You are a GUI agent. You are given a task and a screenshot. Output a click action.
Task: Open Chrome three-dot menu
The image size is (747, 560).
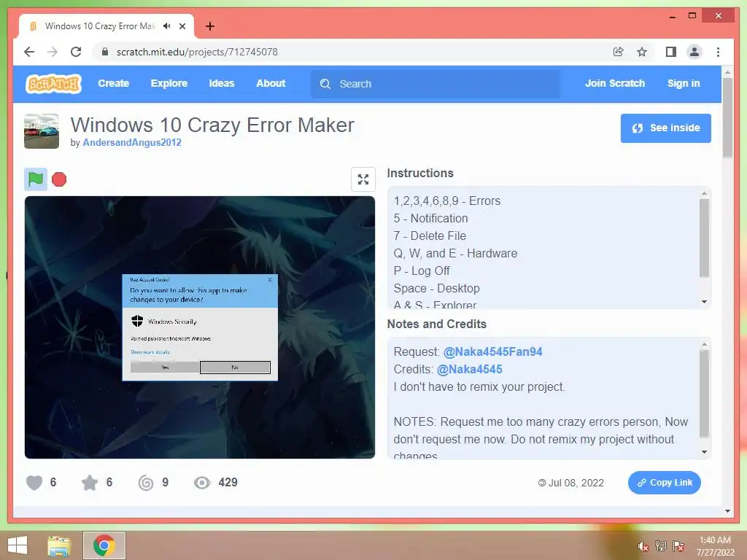coord(718,52)
